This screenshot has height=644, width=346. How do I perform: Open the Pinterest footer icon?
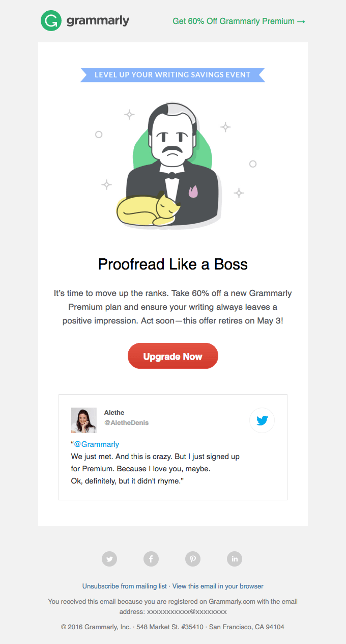193,559
